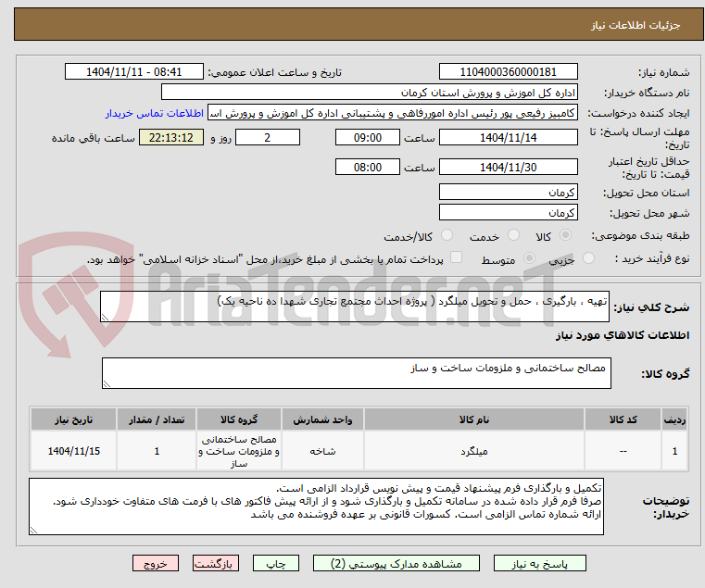The width and height of the screenshot is (705, 588).
Task: Select the جزیی purchase type radio
Action: pyautogui.click(x=588, y=258)
